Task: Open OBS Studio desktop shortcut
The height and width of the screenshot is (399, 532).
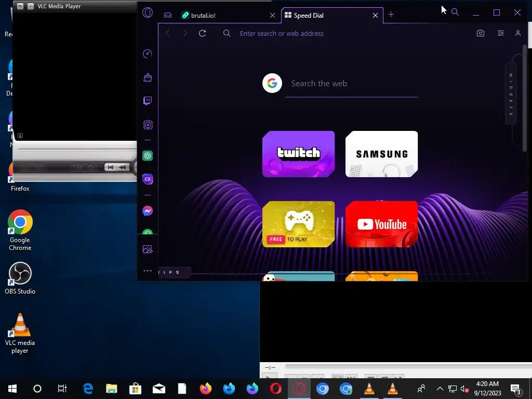Action: (20, 278)
